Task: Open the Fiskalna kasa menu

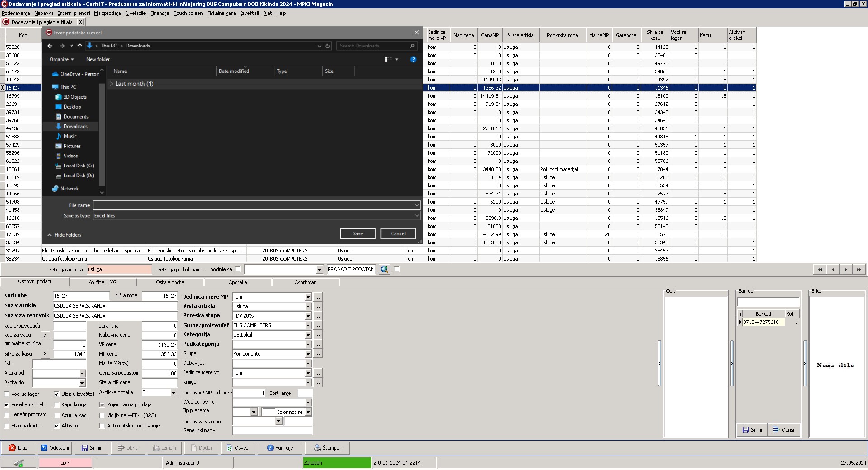Action: [x=221, y=13]
